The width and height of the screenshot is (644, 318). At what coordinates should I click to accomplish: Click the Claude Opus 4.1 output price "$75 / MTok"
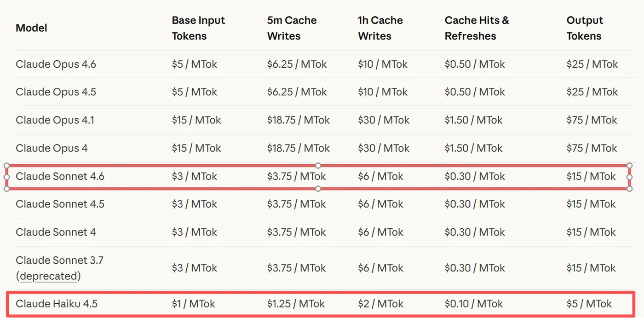click(x=592, y=121)
